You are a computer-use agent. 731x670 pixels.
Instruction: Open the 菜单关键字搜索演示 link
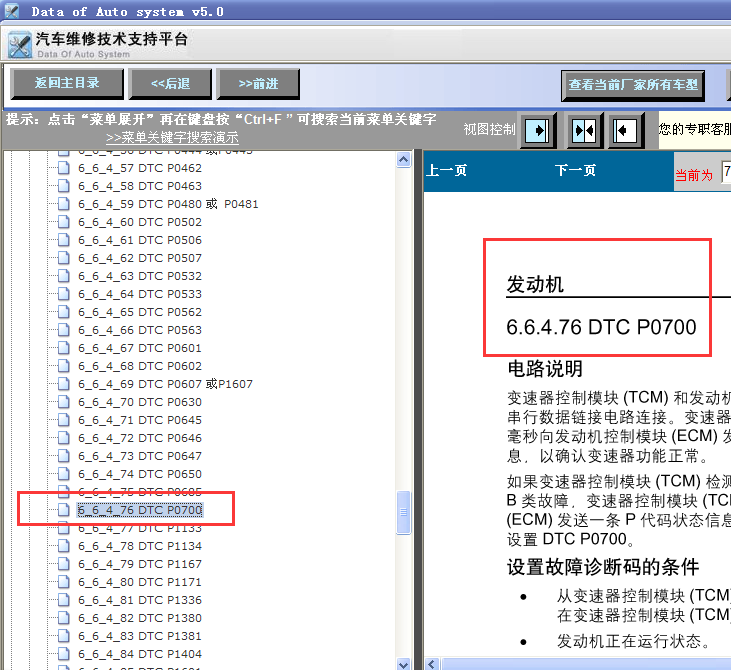click(x=172, y=138)
